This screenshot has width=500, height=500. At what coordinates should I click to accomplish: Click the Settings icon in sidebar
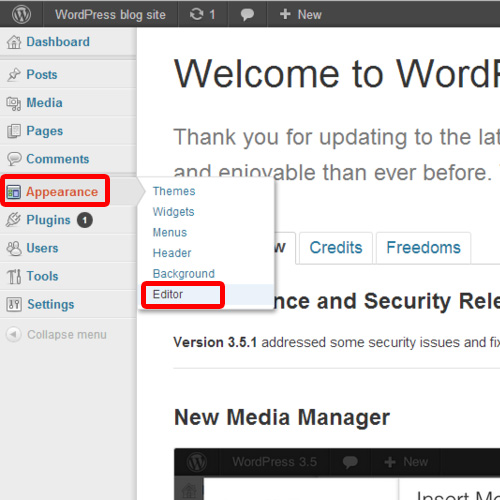pos(14,304)
